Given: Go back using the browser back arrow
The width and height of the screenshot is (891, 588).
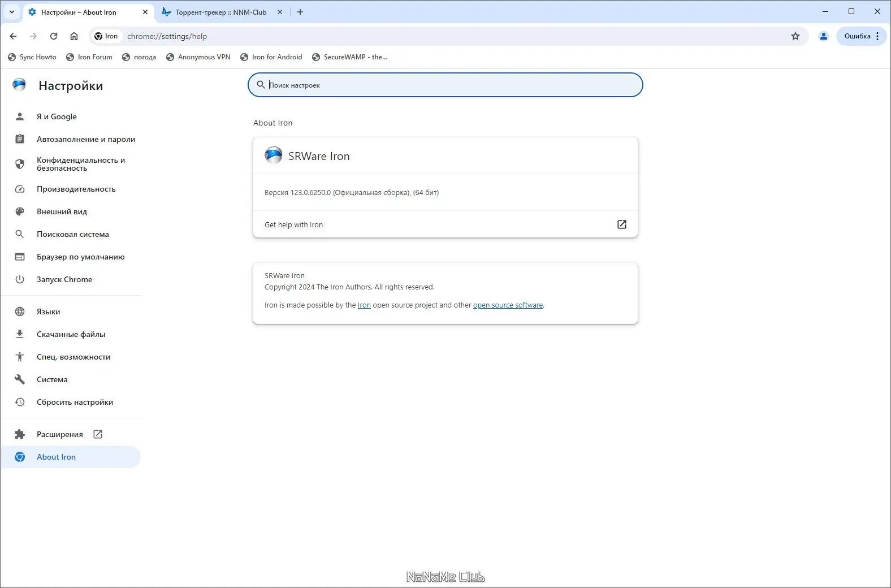Looking at the screenshot, I should pos(13,36).
